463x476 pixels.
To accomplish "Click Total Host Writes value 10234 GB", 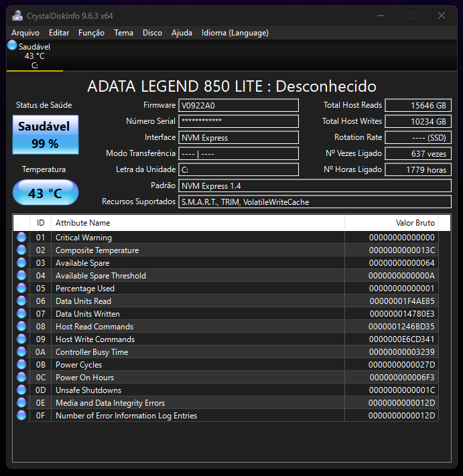I will (418, 121).
